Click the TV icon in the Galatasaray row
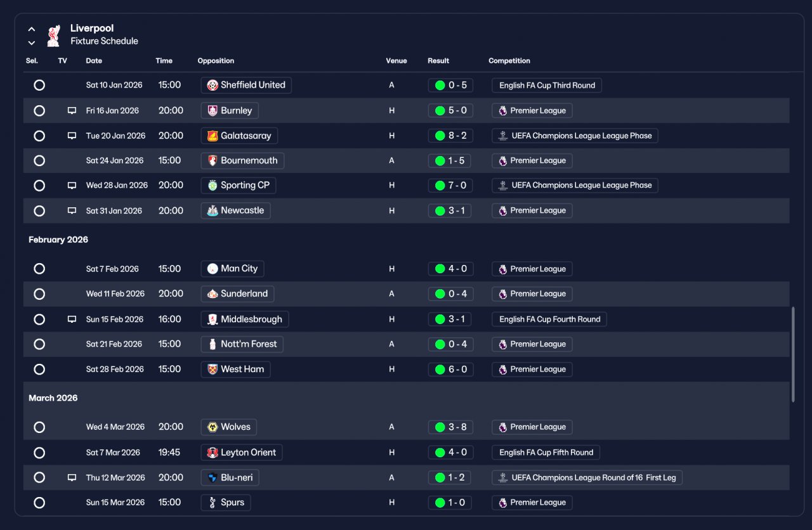812x530 pixels. tap(72, 136)
